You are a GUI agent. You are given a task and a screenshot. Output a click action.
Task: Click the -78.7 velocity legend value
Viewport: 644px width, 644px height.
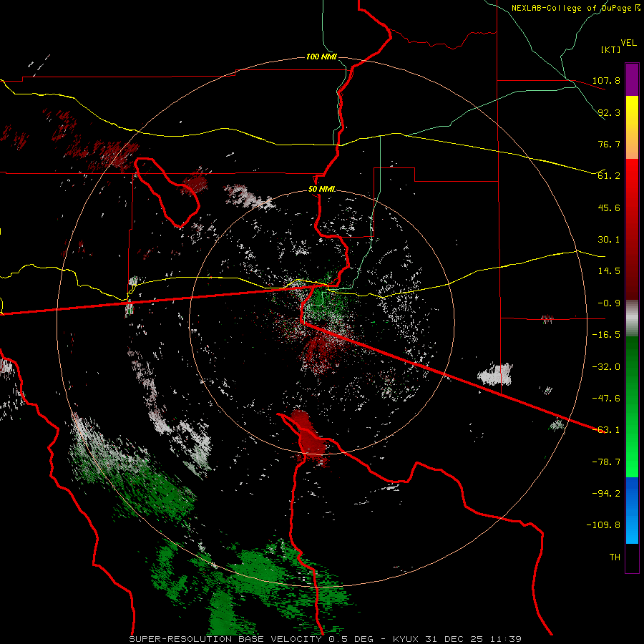point(606,462)
